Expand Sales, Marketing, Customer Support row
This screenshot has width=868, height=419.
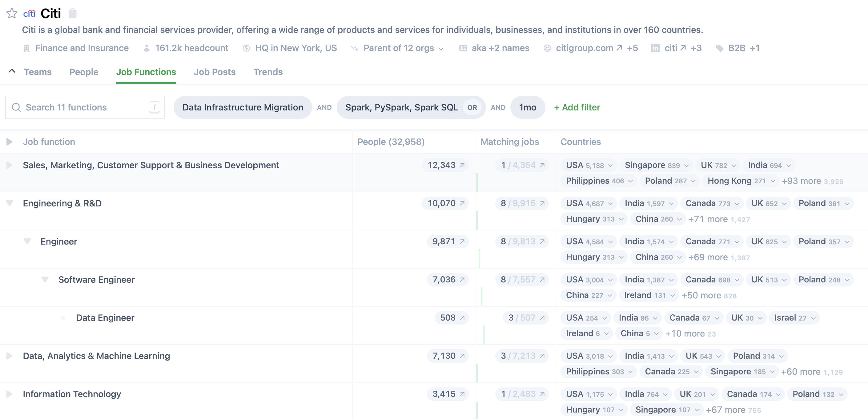click(x=10, y=165)
